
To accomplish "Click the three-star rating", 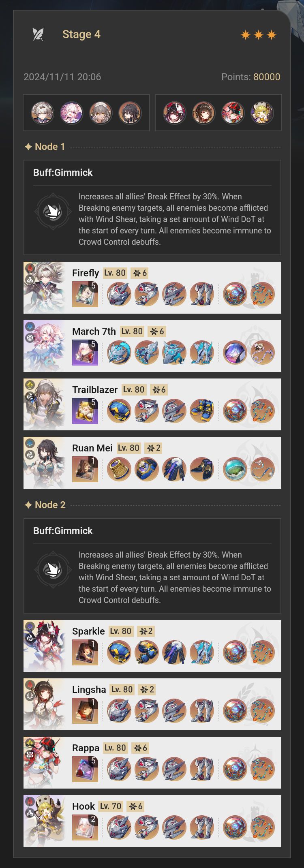I will tap(259, 35).
